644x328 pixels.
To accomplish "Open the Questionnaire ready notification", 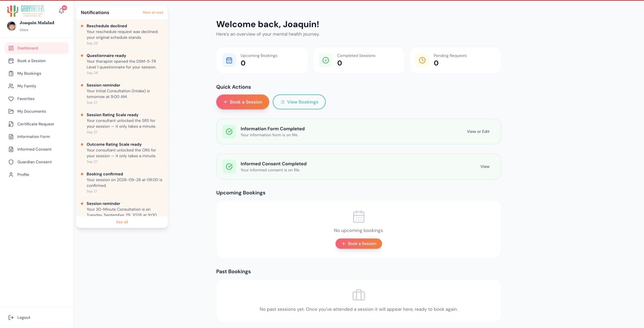I will 122,64.
